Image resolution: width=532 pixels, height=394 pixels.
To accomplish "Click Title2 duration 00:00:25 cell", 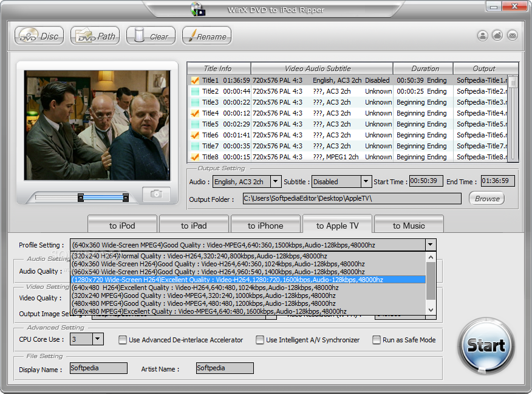I will [x=410, y=91].
